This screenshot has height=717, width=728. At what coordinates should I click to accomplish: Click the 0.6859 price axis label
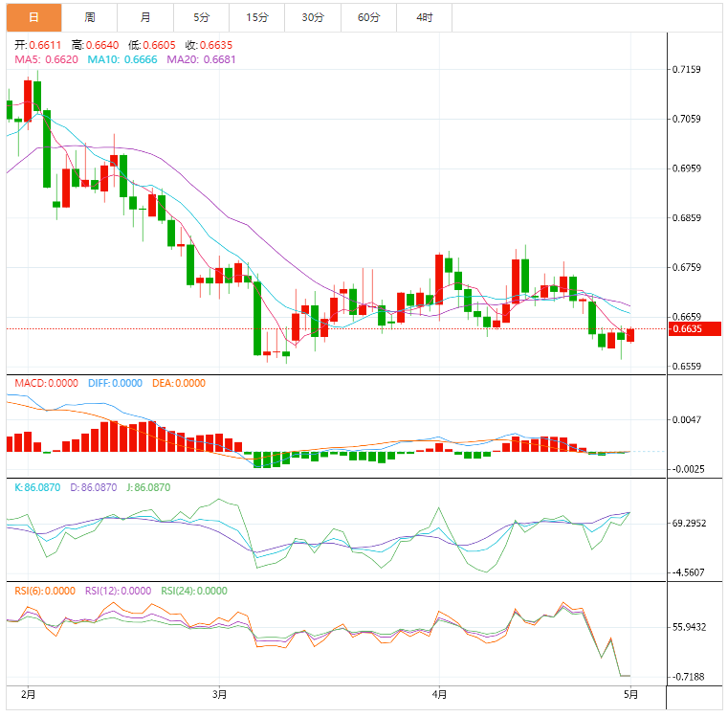coord(687,218)
